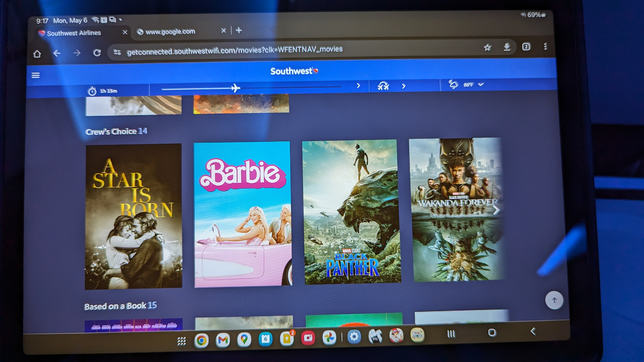
Task: Tap the Android back navigation button
Action: (533, 331)
